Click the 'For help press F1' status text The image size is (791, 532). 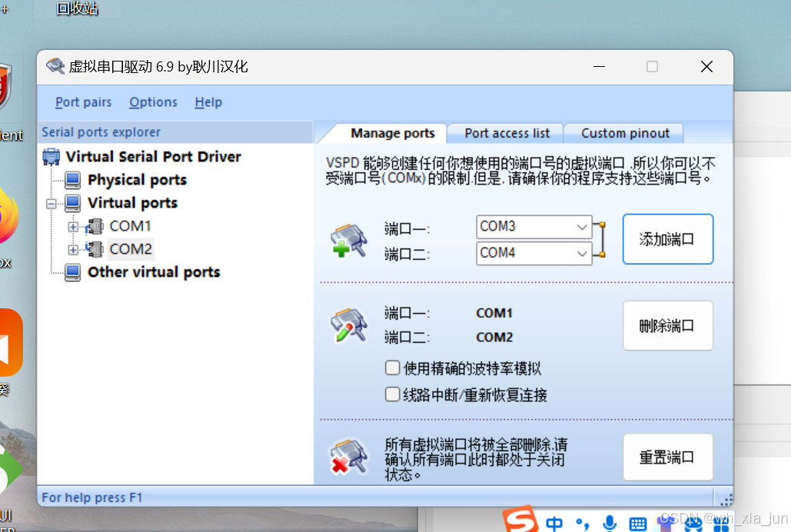91,497
